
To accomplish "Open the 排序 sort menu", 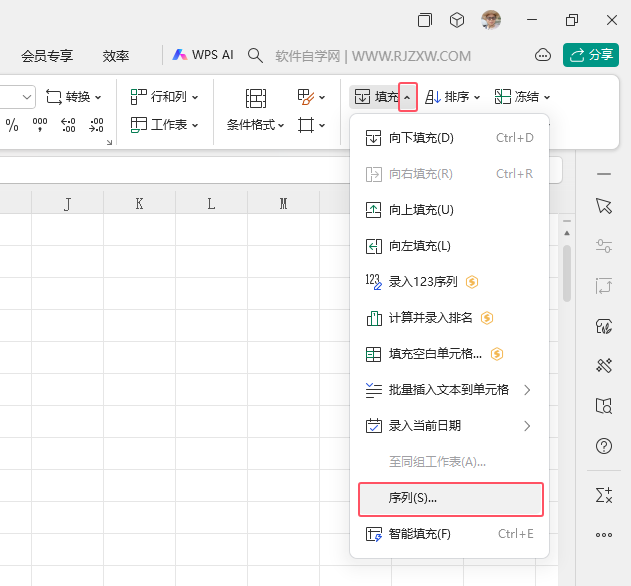I will coord(453,97).
